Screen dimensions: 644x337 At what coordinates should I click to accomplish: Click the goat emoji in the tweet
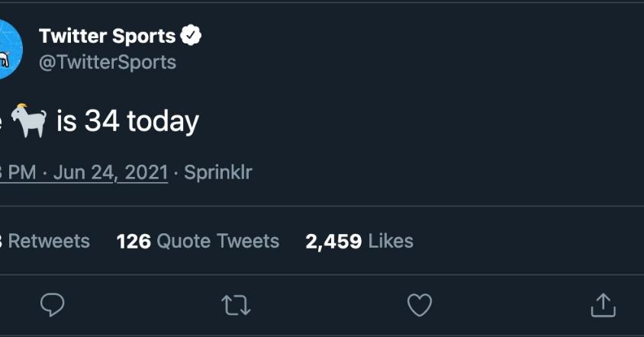click(x=29, y=120)
